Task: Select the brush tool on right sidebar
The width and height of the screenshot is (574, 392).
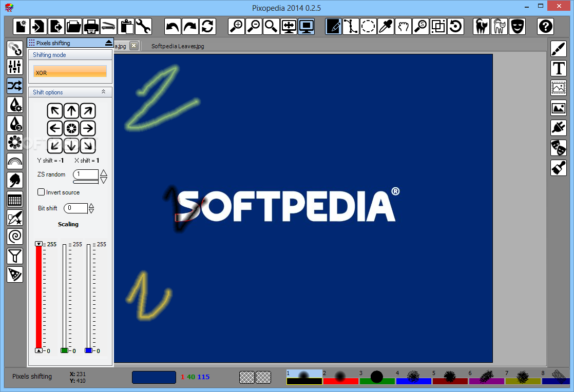Action: (559, 49)
